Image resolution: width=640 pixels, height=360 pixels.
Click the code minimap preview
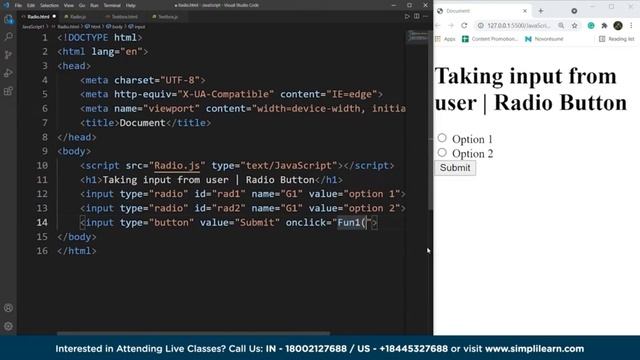(417, 36)
